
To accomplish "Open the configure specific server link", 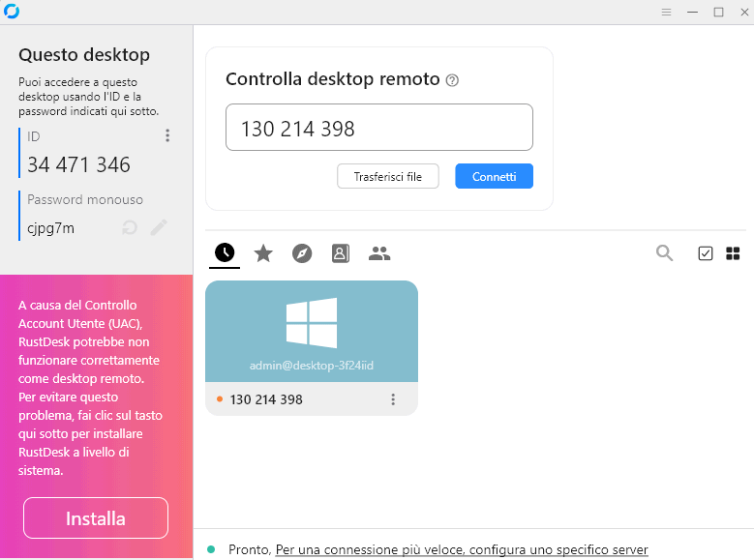I will tap(462, 549).
